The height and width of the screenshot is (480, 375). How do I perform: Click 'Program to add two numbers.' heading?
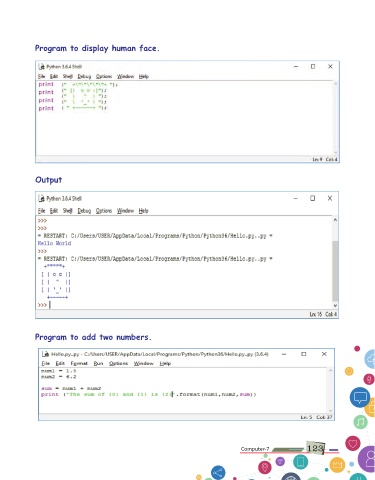click(93, 337)
